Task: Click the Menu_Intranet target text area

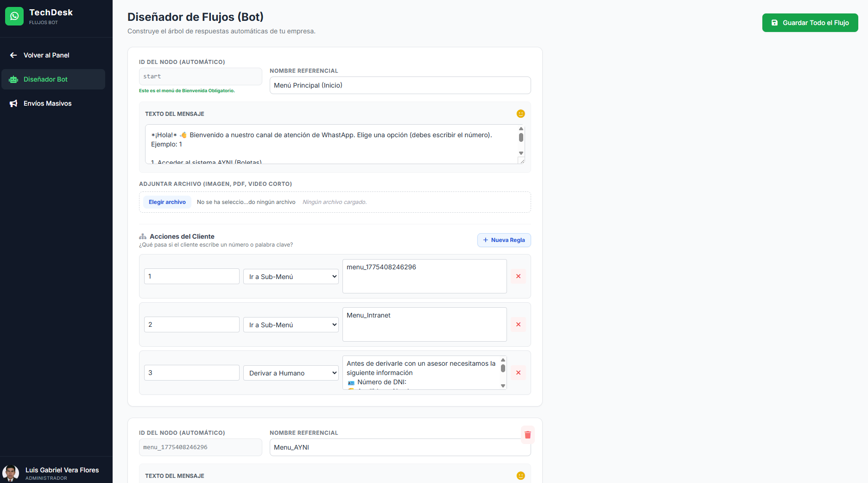Action: [x=424, y=324]
